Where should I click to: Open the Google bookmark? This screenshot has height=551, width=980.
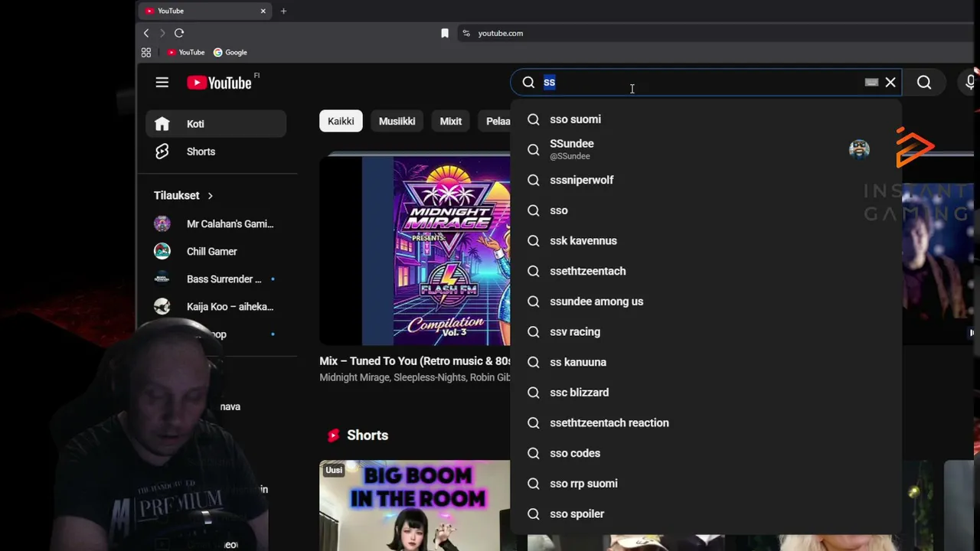(230, 52)
